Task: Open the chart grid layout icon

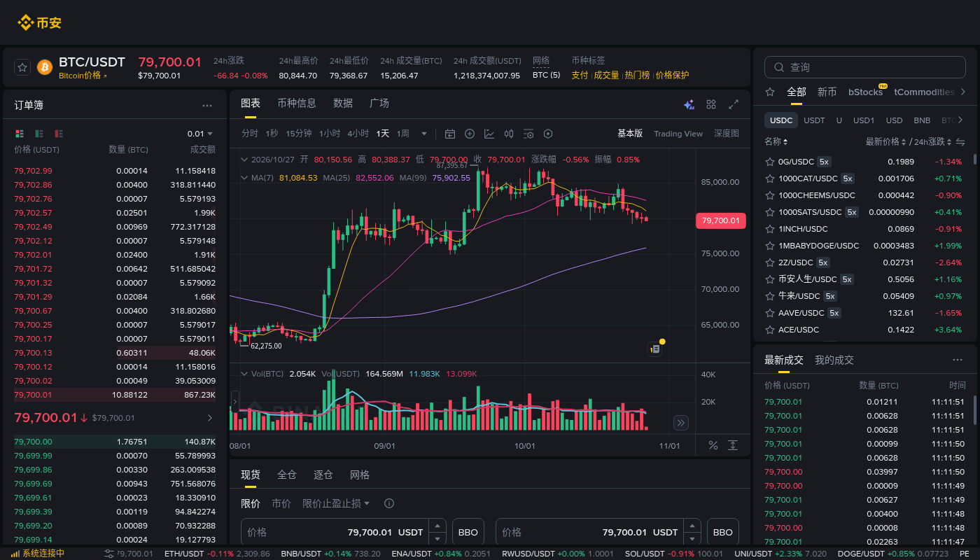Action: [x=711, y=104]
